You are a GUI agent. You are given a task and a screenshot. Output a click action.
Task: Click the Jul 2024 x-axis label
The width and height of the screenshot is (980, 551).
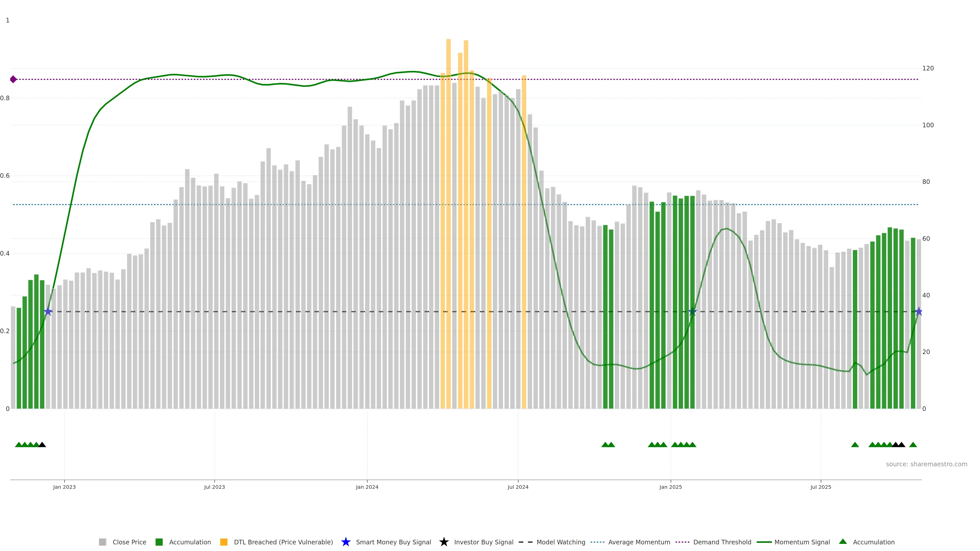coord(518,487)
